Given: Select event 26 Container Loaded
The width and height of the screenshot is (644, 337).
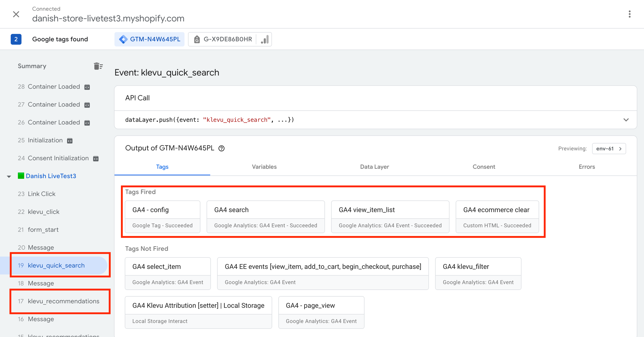Looking at the screenshot, I should (x=49, y=122).
